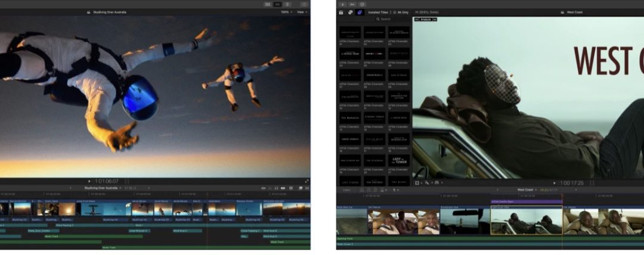
Task: Open the Transform tool dropdown in West Coast viewer
Action: (419, 183)
